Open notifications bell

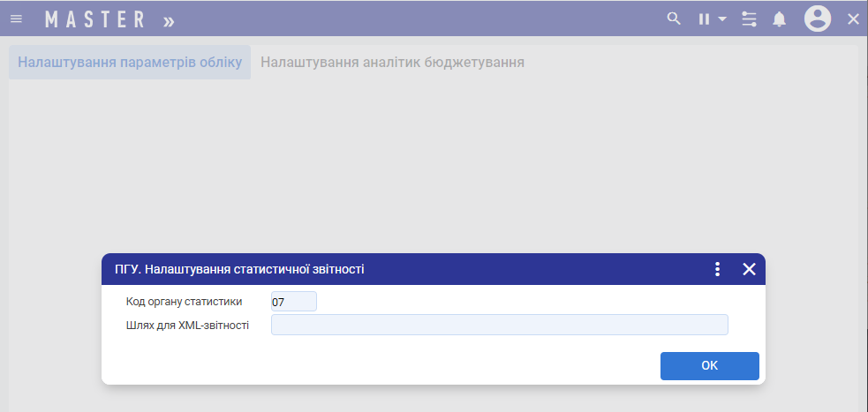click(780, 19)
